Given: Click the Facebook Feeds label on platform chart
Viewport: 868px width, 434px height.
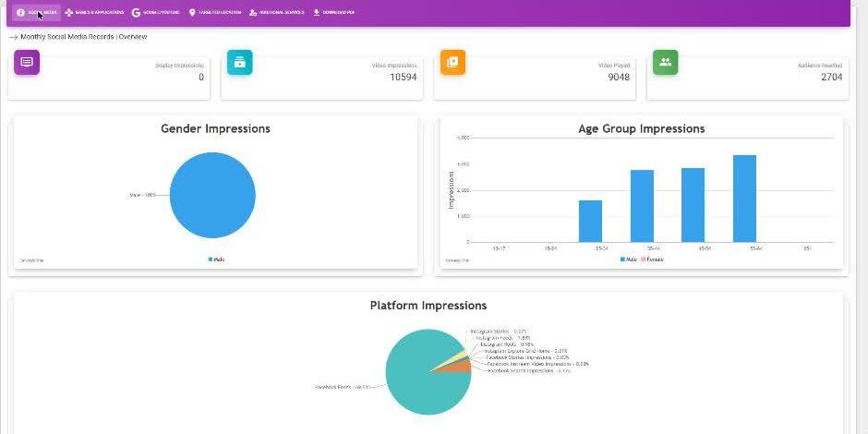Looking at the screenshot, I should coord(342,387).
